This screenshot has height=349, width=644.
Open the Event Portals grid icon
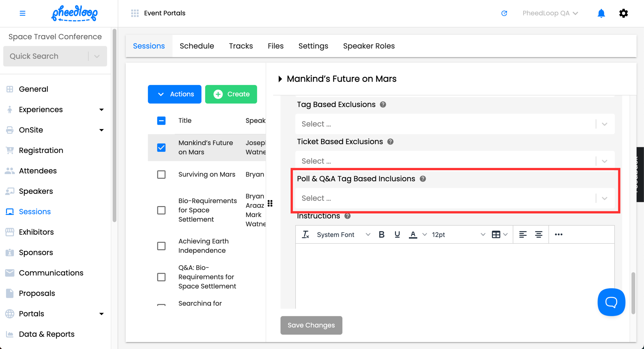pyautogui.click(x=135, y=13)
